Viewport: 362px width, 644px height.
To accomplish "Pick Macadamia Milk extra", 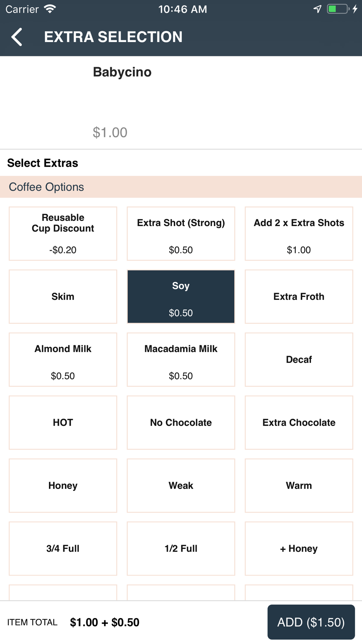I will coord(181,360).
